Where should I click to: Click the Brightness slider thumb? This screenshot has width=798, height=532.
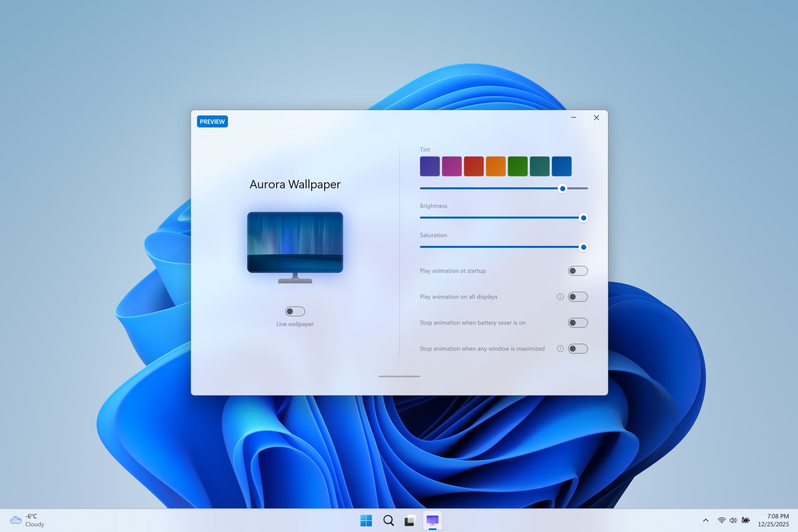coord(583,218)
